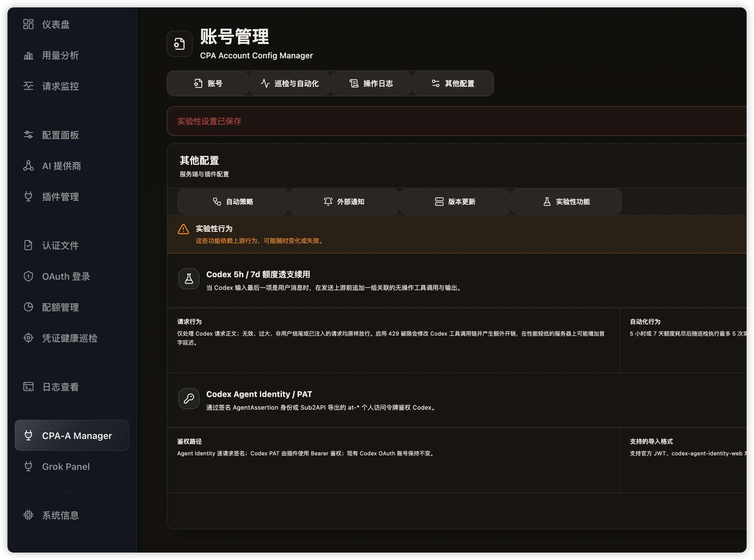The height and width of the screenshot is (560, 754).
Task: Click the 账号管理 page title
Action: 234,37
